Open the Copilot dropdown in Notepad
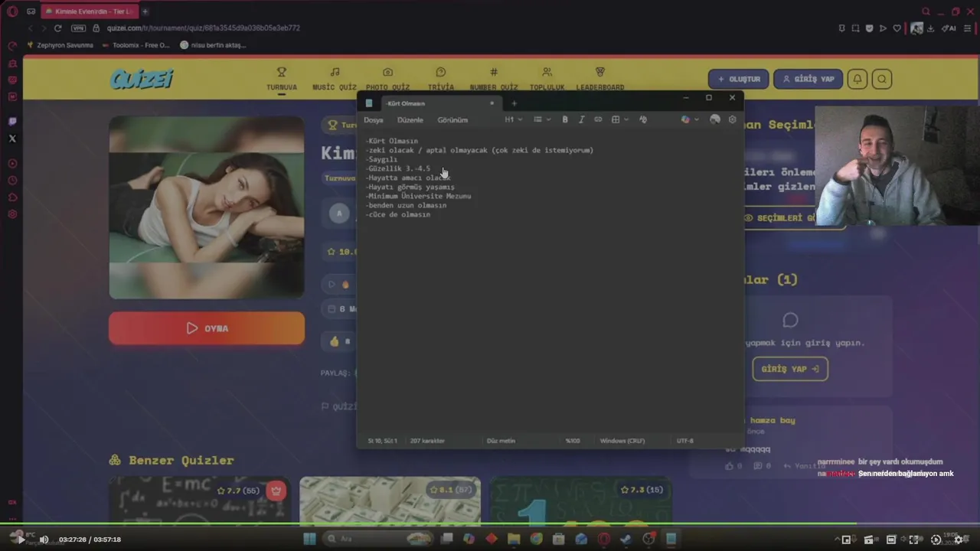The height and width of the screenshot is (551, 980). [689, 119]
